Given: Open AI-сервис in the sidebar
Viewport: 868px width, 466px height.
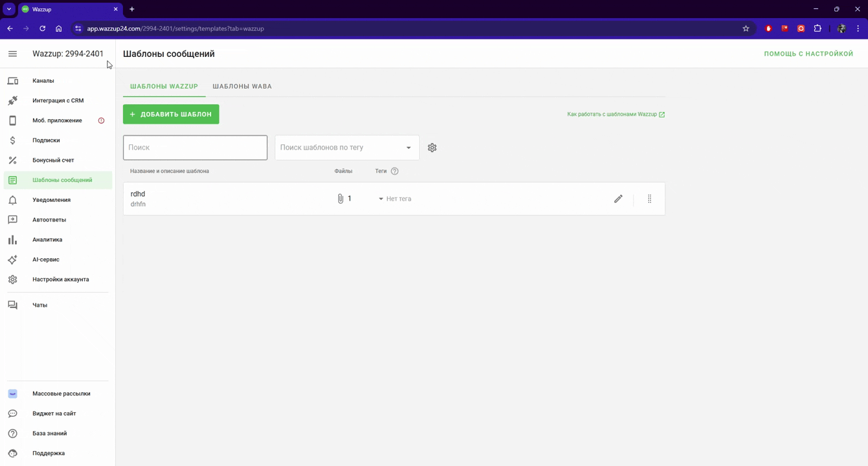Looking at the screenshot, I should (46, 260).
